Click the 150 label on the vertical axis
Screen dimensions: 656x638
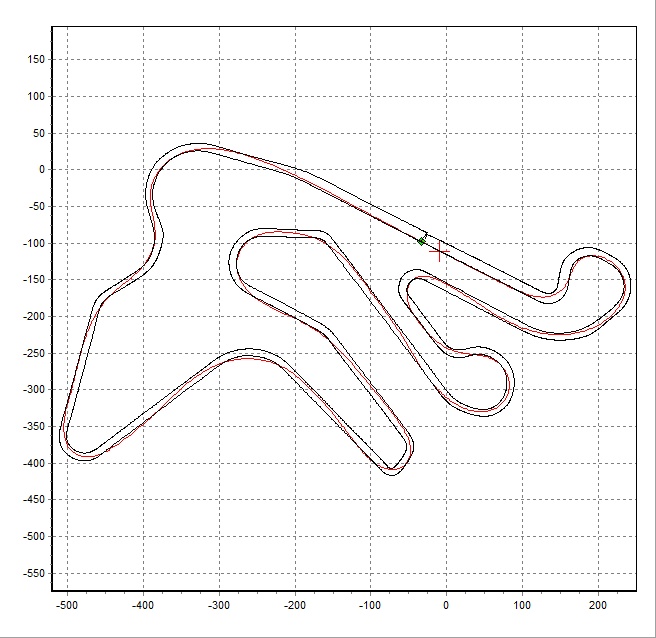tap(36, 59)
